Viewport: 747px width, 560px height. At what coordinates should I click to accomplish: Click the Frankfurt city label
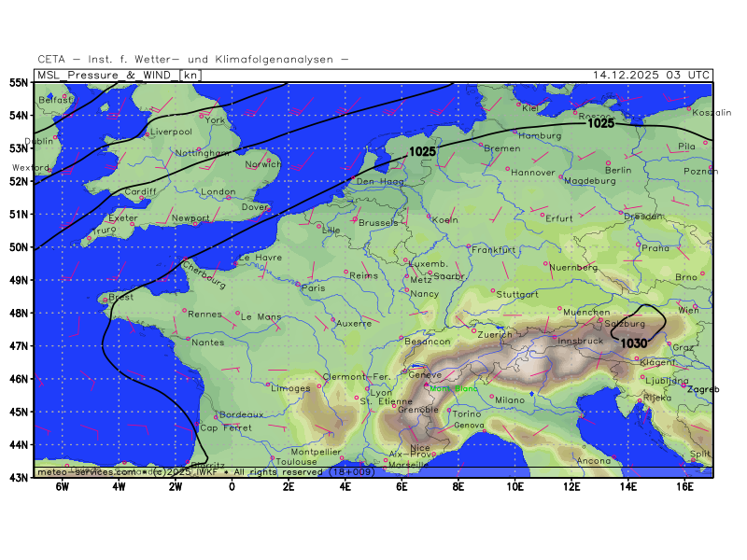click(494, 250)
